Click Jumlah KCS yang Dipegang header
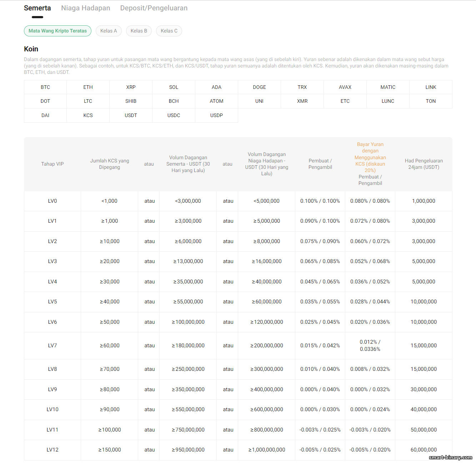476x464 pixels. (x=110, y=164)
